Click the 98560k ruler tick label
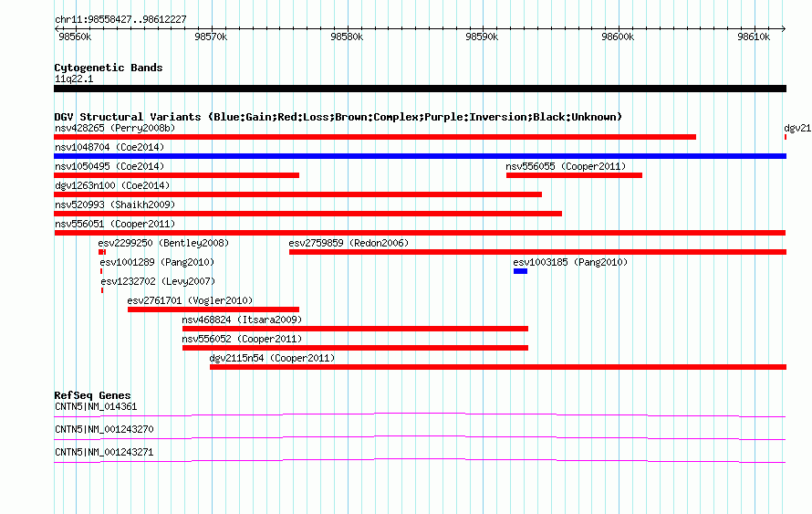Viewport: 812px width, 514px height. 75,37
